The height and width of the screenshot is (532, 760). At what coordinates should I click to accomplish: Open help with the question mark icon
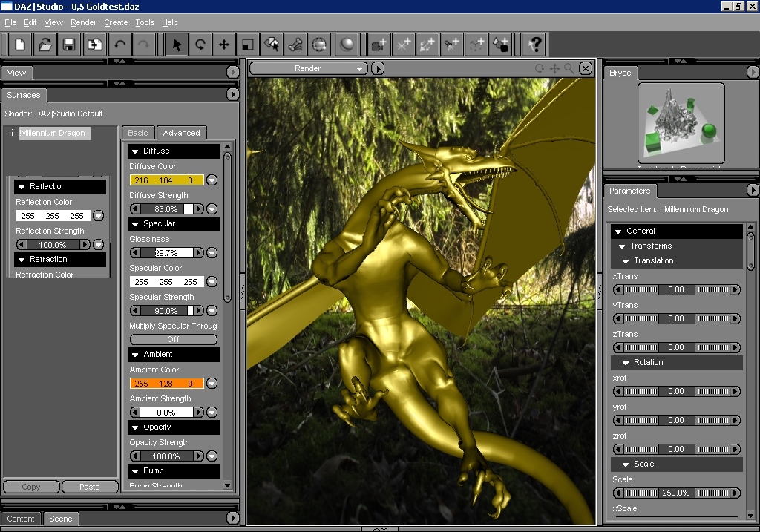click(x=534, y=45)
